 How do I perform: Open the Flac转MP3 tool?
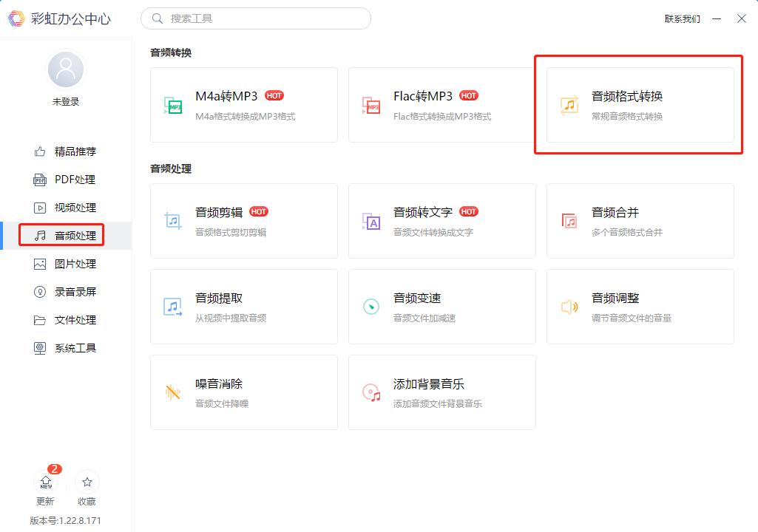tap(441, 105)
